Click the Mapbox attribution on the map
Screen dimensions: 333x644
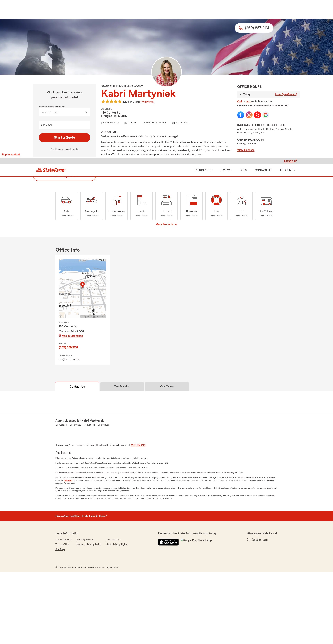(x=85, y=317)
